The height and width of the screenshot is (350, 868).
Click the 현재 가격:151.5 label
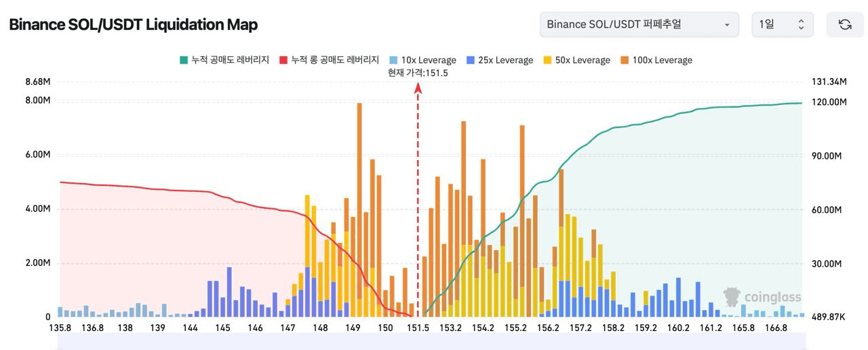click(418, 73)
